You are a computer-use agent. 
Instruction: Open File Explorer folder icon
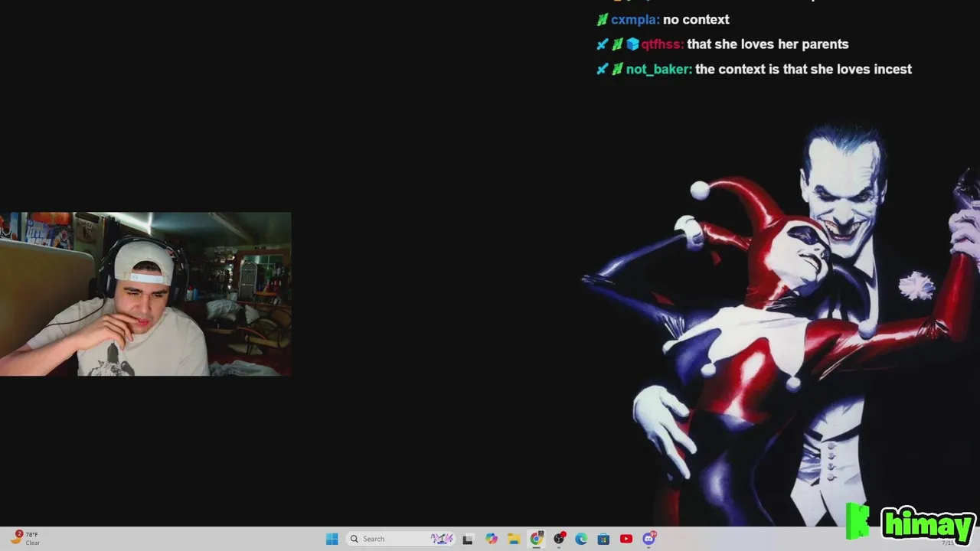click(514, 539)
